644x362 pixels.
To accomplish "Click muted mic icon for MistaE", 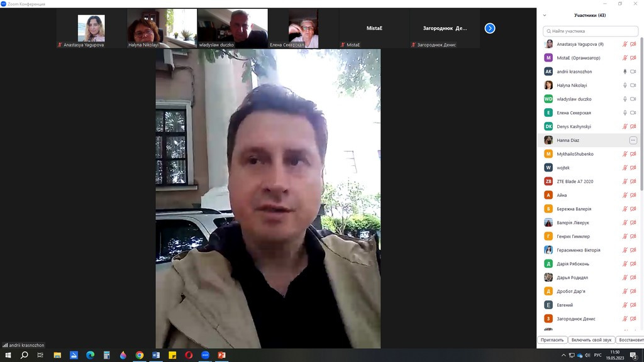I will point(625,58).
